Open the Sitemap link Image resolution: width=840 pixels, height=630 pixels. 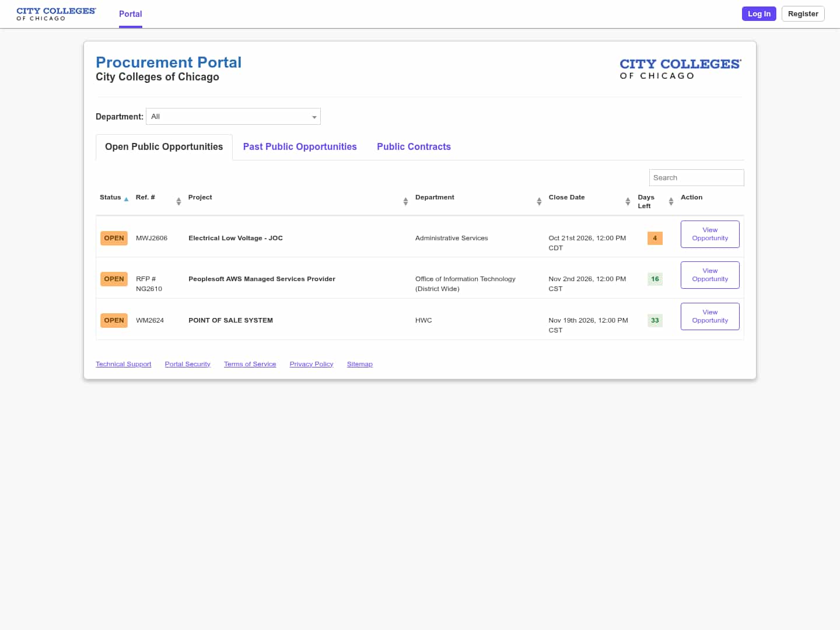tap(359, 364)
